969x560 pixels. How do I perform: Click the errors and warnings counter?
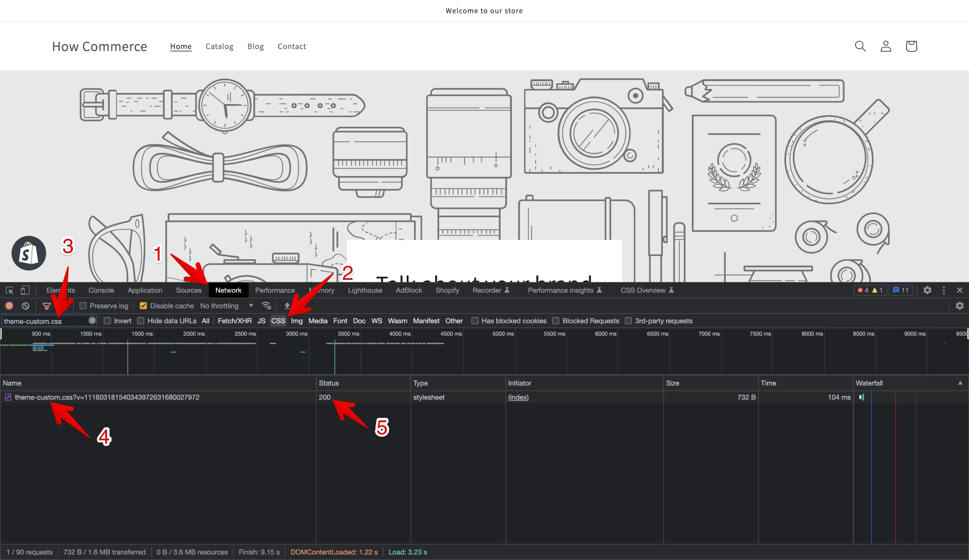coord(870,290)
